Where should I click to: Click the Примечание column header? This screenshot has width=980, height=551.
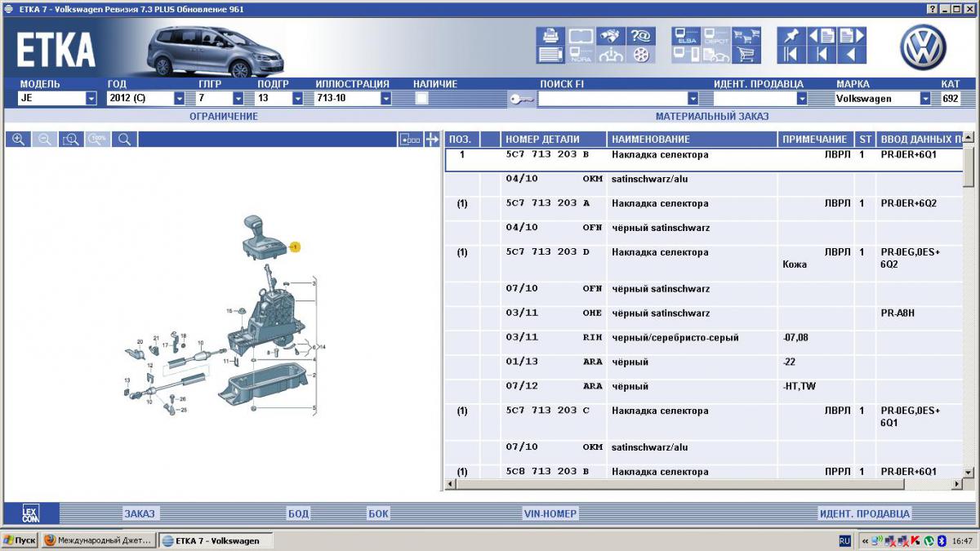pyautogui.click(x=815, y=140)
